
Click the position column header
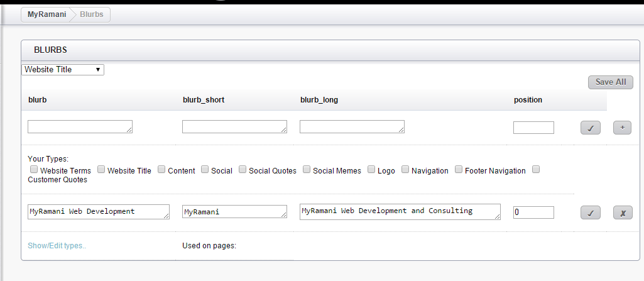point(528,100)
